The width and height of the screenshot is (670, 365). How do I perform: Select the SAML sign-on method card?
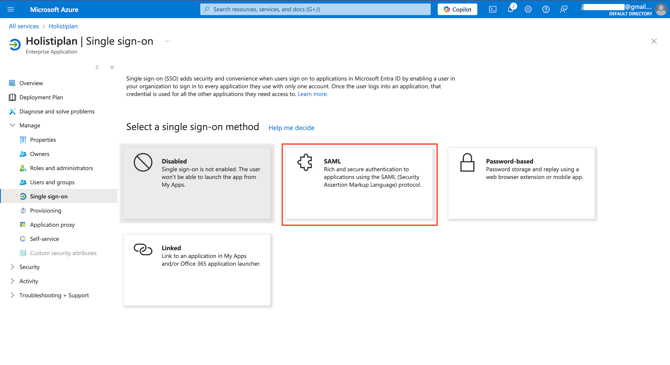click(x=359, y=183)
